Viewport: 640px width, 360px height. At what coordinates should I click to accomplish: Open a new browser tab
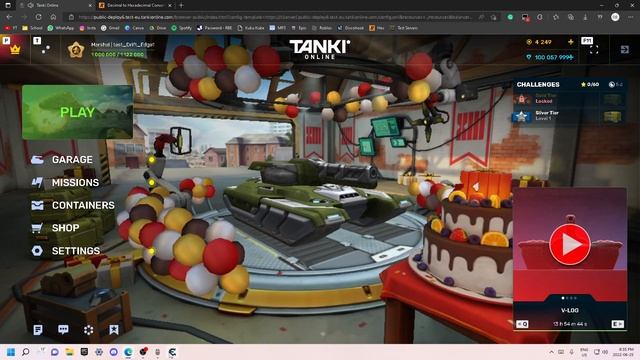pos(181,5)
